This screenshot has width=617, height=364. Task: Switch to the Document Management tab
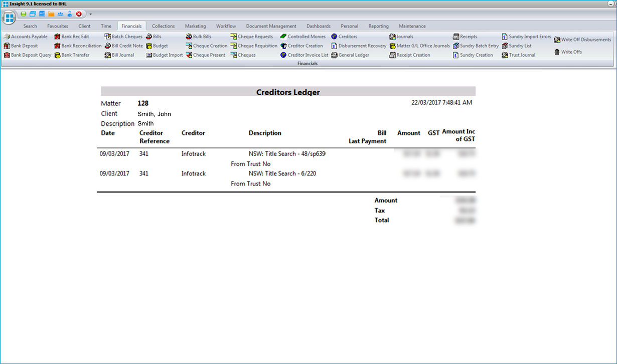click(x=271, y=26)
